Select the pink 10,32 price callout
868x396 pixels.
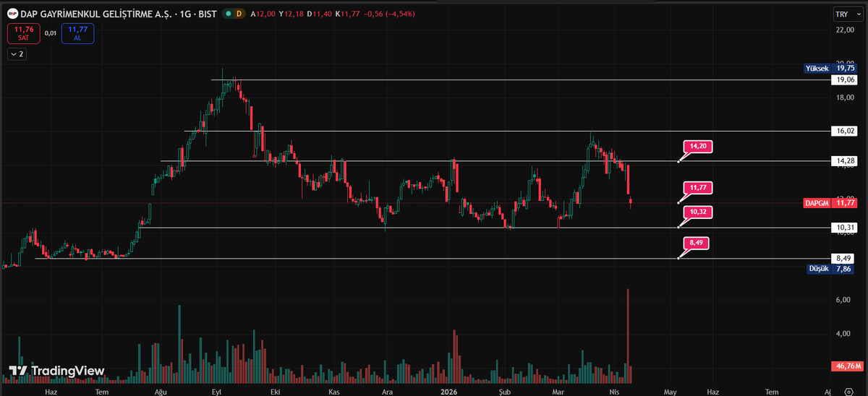tap(697, 212)
